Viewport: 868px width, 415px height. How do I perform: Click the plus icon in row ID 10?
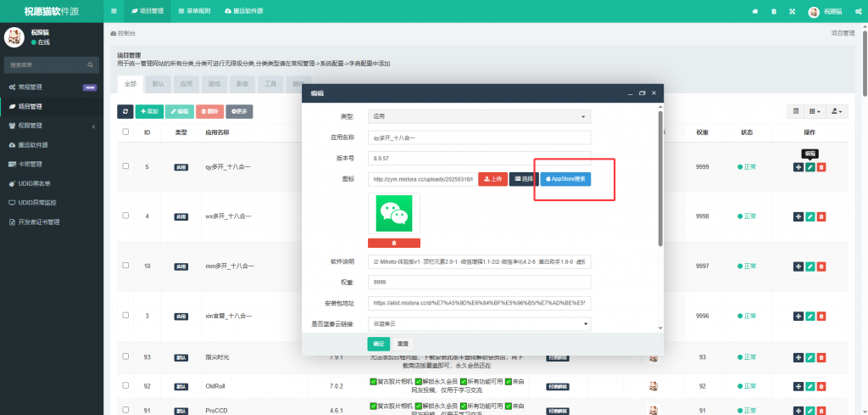[x=798, y=266]
